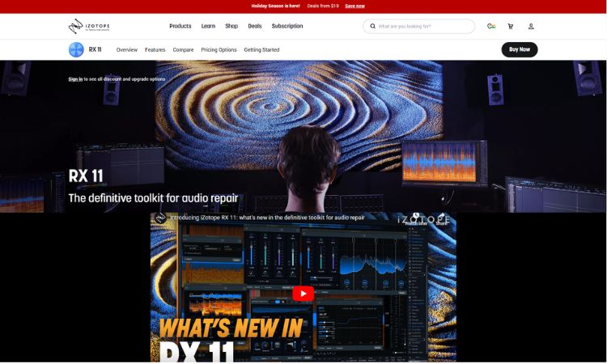Open the Learn menu
The height and width of the screenshot is (364, 607).
[208, 26]
